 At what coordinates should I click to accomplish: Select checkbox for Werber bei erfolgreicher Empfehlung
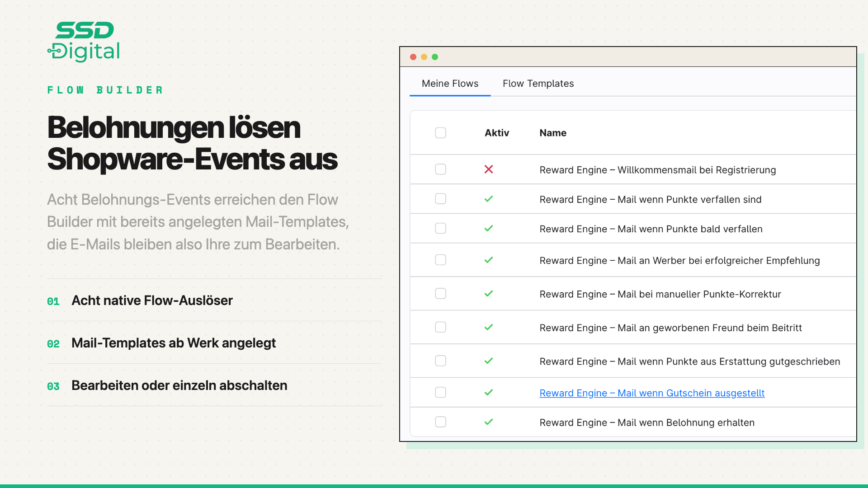(x=440, y=260)
